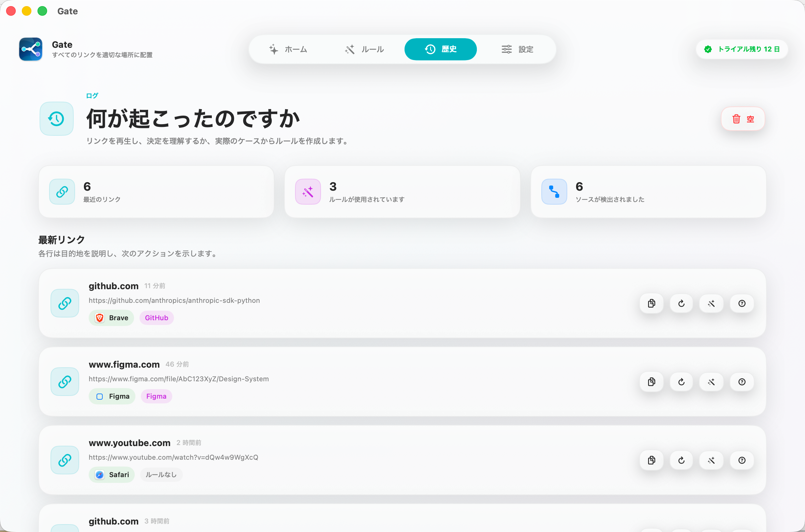
Task: Click the history clock icon beside the heading
Action: pyautogui.click(x=57, y=119)
